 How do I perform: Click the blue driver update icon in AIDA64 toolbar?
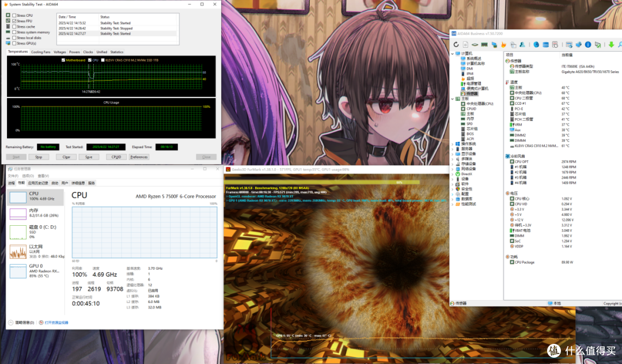tap(578, 45)
